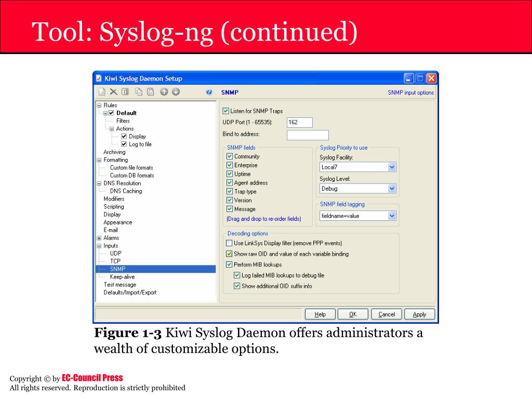Image resolution: width=532 pixels, height=399 pixels.
Task: Toggle Show additional OID suffix info
Action: point(237,286)
